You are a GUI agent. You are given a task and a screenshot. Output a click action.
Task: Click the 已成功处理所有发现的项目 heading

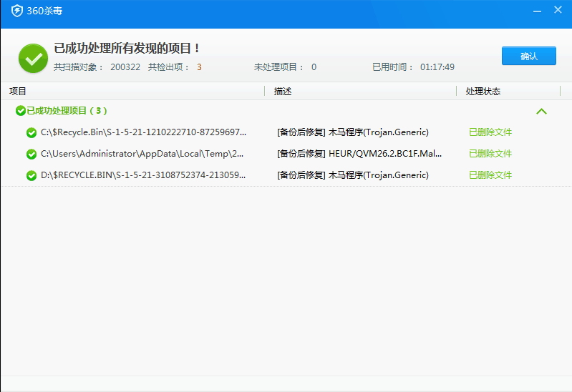[x=126, y=48]
